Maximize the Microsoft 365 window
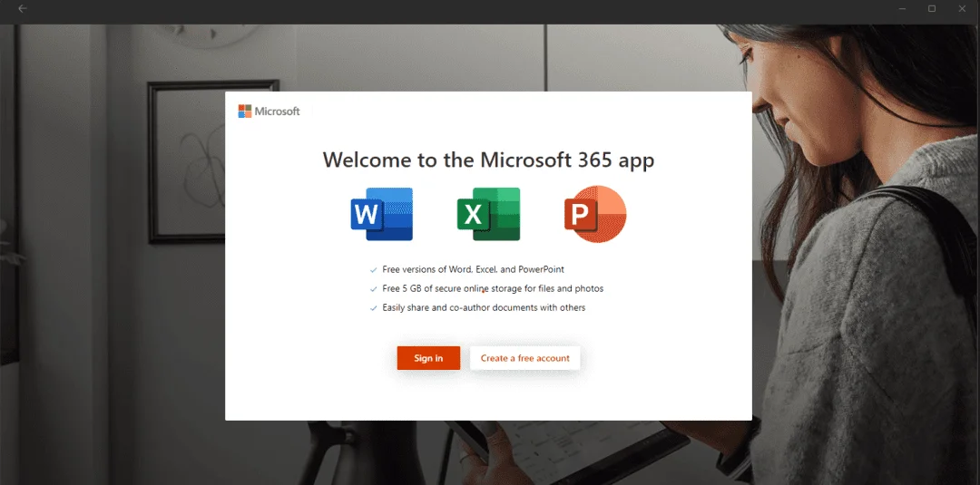Viewport: 980px width, 485px height. [x=932, y=9]
